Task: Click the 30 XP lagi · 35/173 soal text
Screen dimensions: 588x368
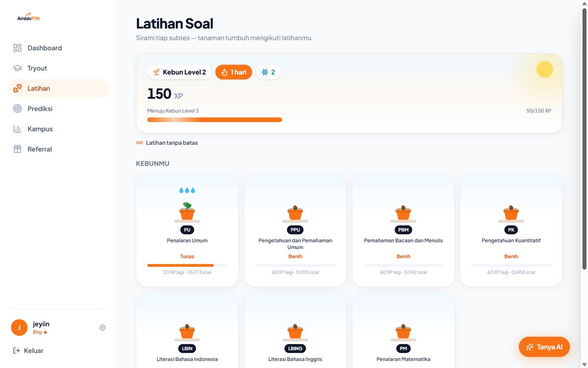Action: point(187,272)
